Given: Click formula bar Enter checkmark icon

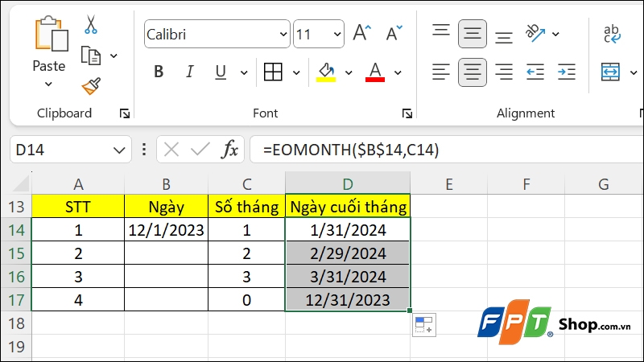Looking at the screenshot, I should [x=200, y=150].
